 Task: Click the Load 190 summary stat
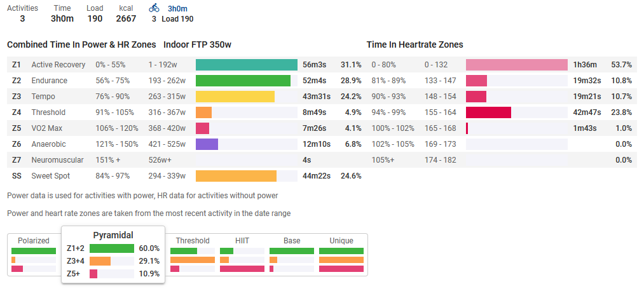[95, 13]
